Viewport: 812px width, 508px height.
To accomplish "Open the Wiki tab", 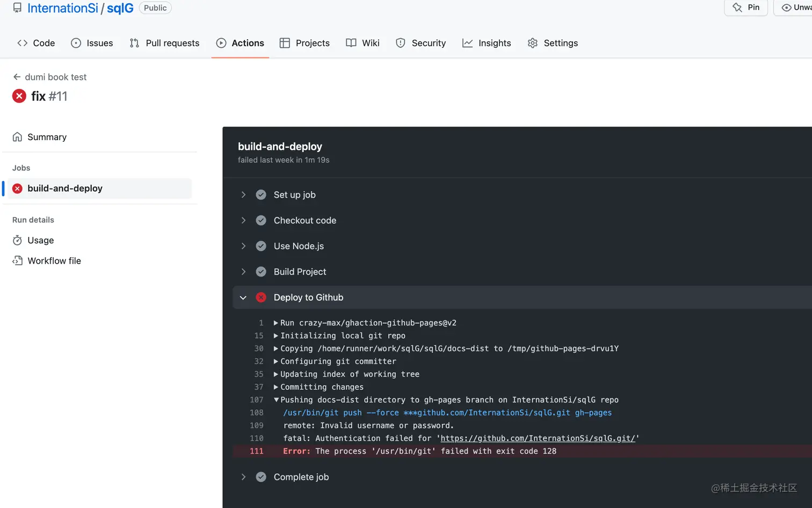I will (x=363, y=43).
